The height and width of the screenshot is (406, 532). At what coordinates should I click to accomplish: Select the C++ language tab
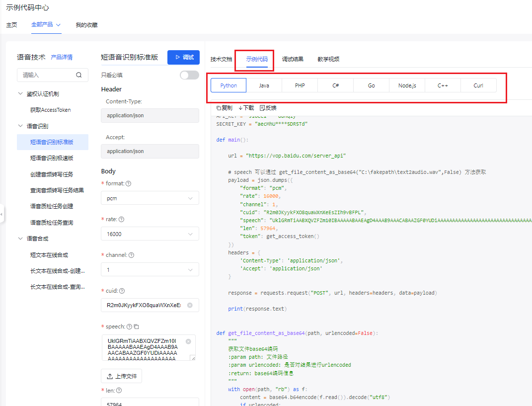[443, 85]
